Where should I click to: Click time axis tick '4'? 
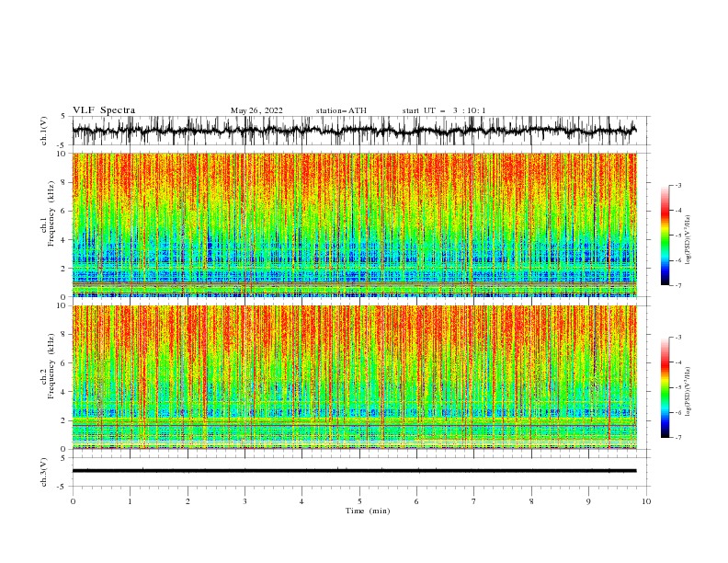[301, 501]
